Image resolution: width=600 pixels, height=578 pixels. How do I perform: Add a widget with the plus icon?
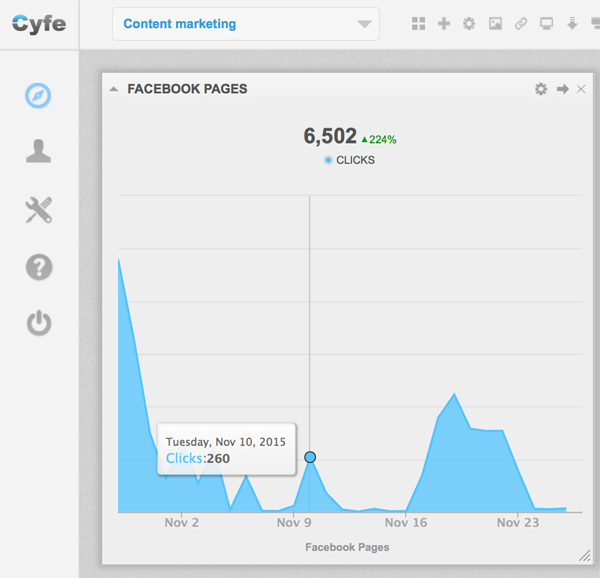tap(444, 24)
